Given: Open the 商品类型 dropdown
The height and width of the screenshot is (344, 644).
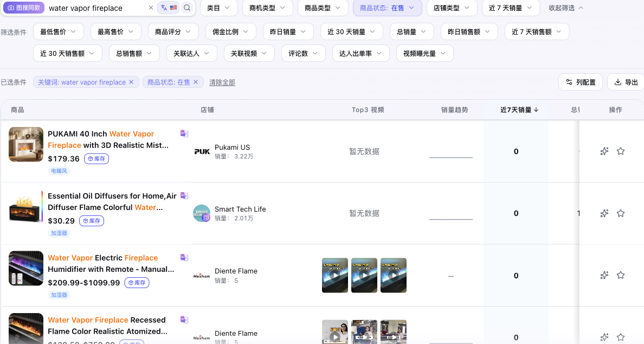Looking at the screenshot, I should point(323,8).
